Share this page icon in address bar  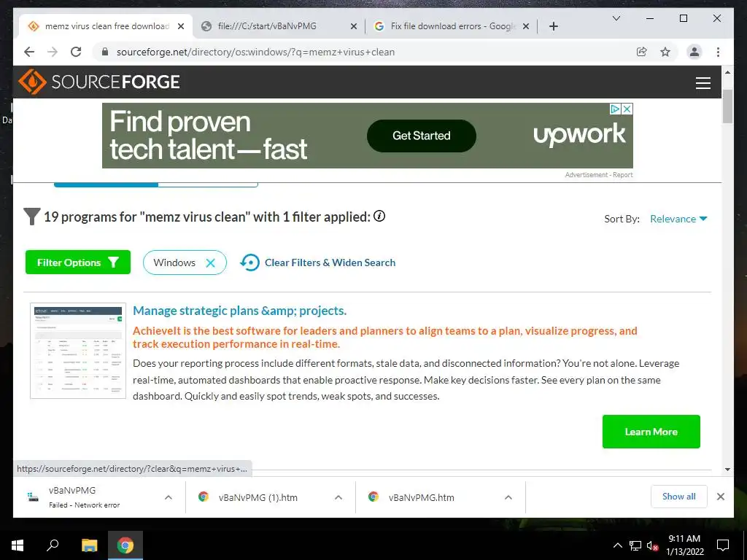point(642,52)
